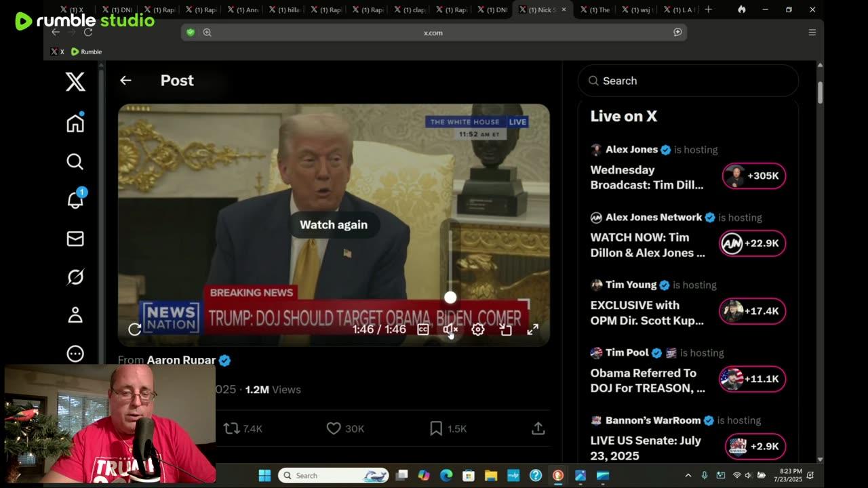The width and height of the screenshot is (868, 488).
Task: Open Wednesday Broadcast: Tim Dill... title
Action: (647, 177)
